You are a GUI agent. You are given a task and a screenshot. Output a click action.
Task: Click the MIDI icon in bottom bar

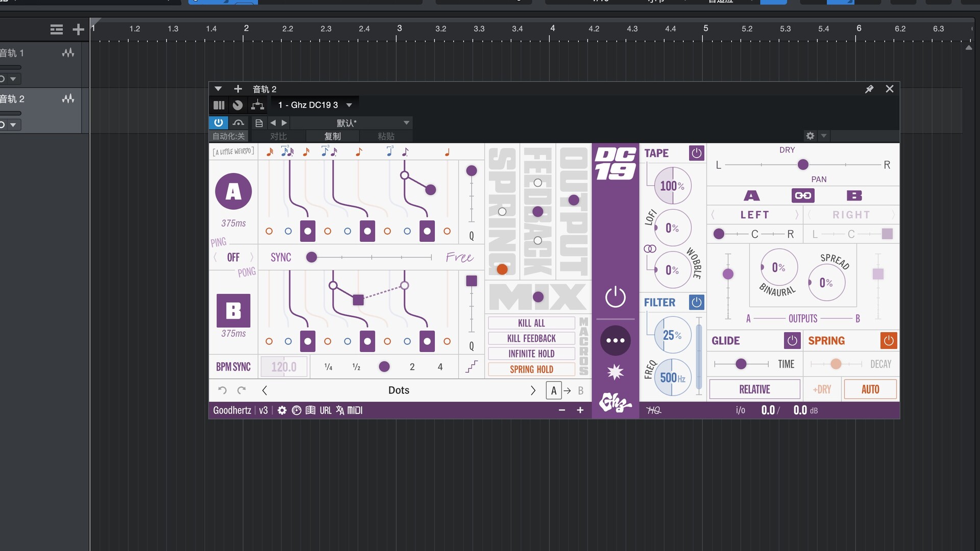point(355,410)
